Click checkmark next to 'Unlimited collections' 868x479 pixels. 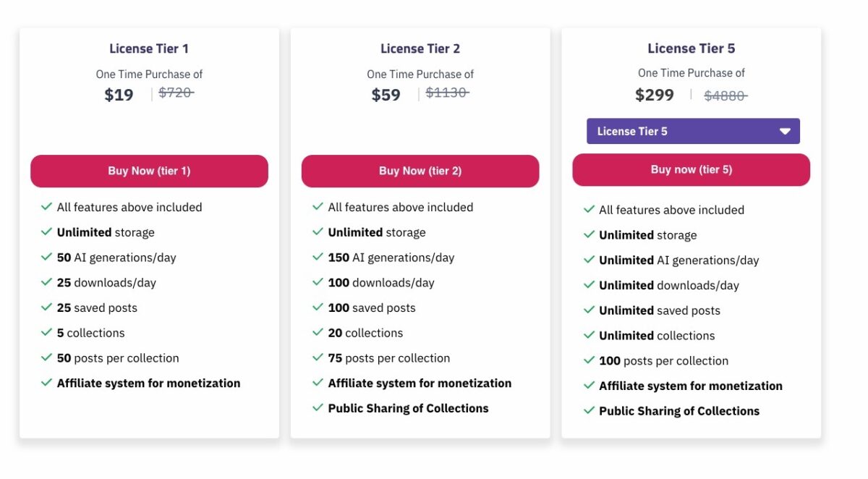589,335
